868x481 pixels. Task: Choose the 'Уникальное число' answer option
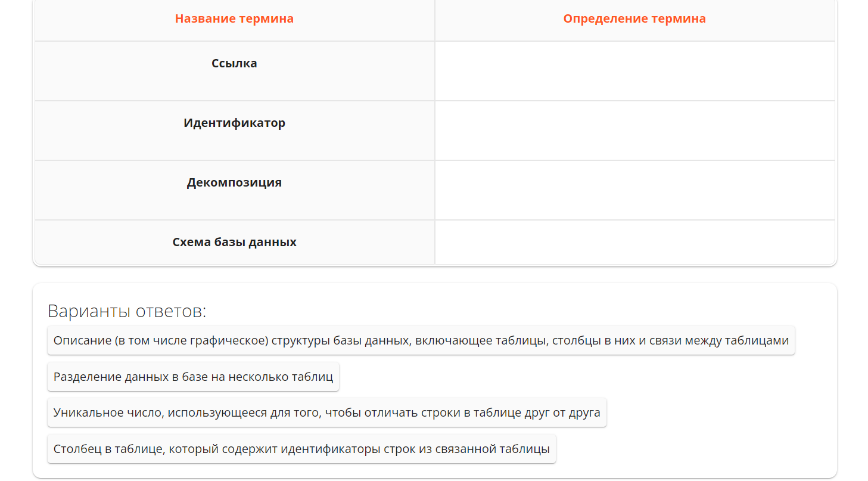pyautogui.click(x=326, y=412)
